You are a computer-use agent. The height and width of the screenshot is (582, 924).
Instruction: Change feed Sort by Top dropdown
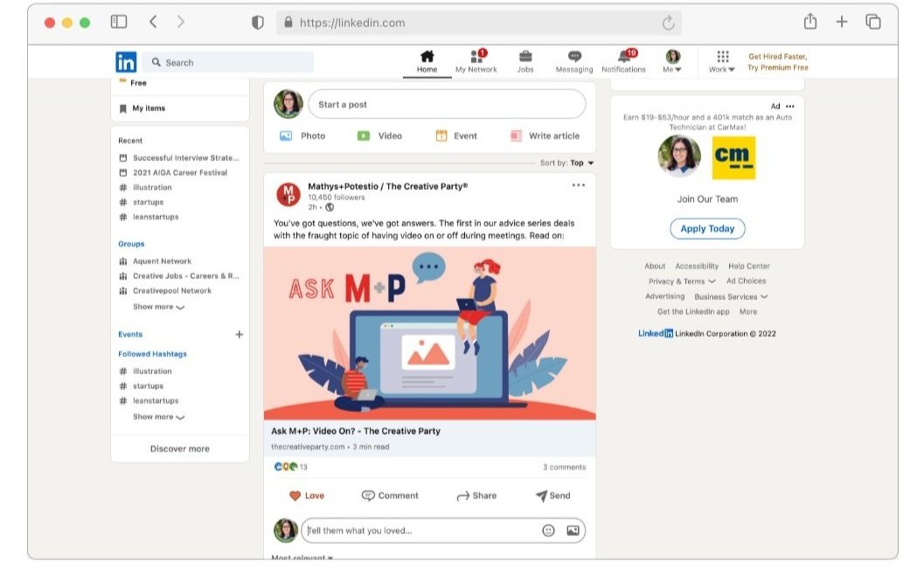pyautogui.click(x=566, y=163)
